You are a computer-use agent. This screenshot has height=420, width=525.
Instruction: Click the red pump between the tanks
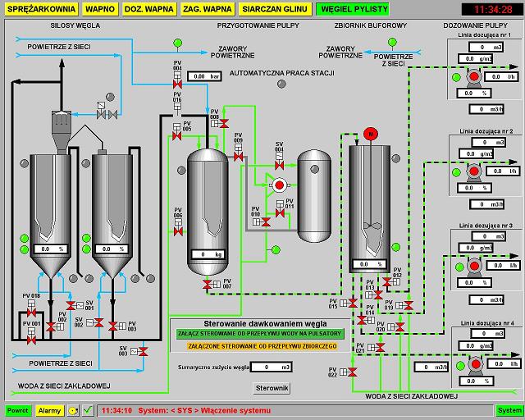coord(279,185)
